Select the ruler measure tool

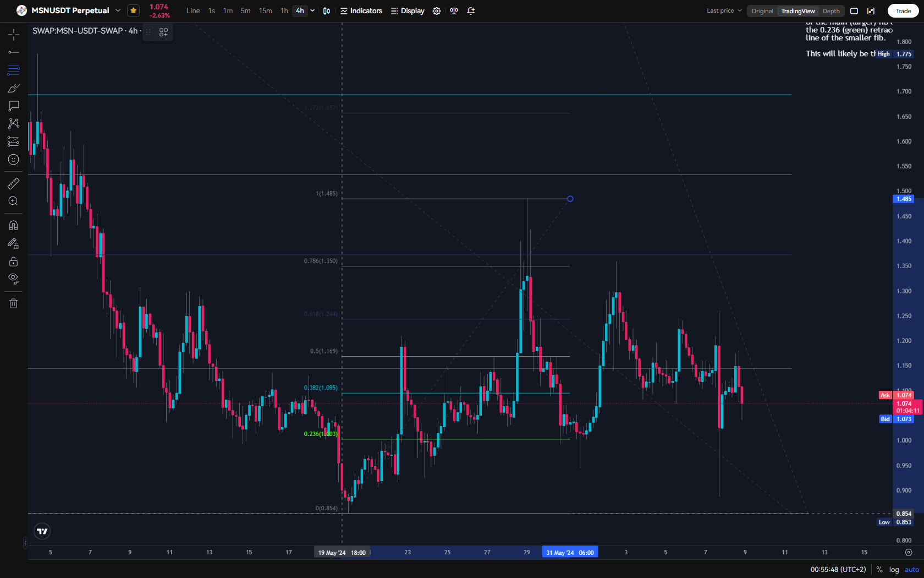[14, 183]
